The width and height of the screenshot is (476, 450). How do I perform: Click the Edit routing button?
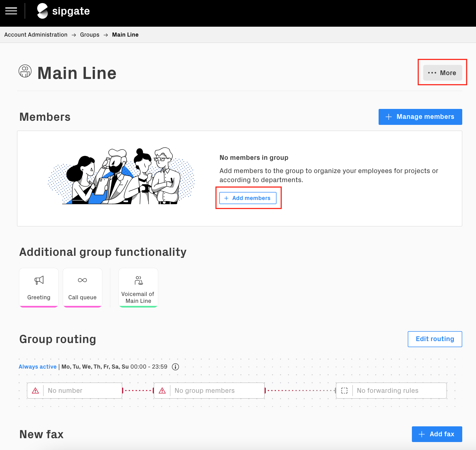[435, 339]
